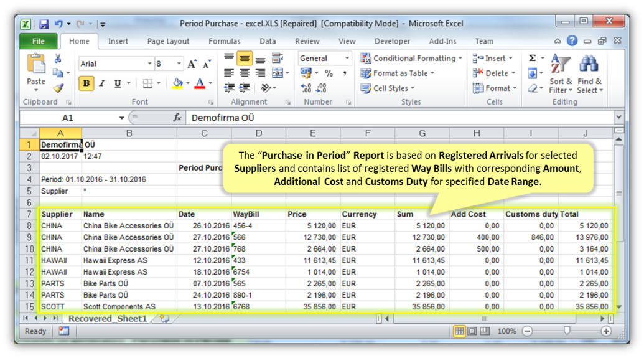Open the Find & Select button
This screenshot has height=358, width=644.
click(590, 74)
